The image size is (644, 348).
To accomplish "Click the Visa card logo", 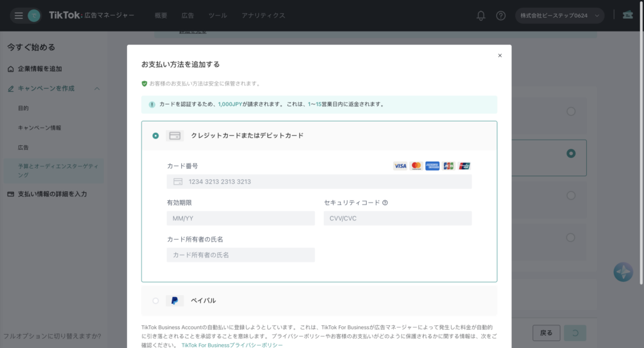I will (400, 166).
